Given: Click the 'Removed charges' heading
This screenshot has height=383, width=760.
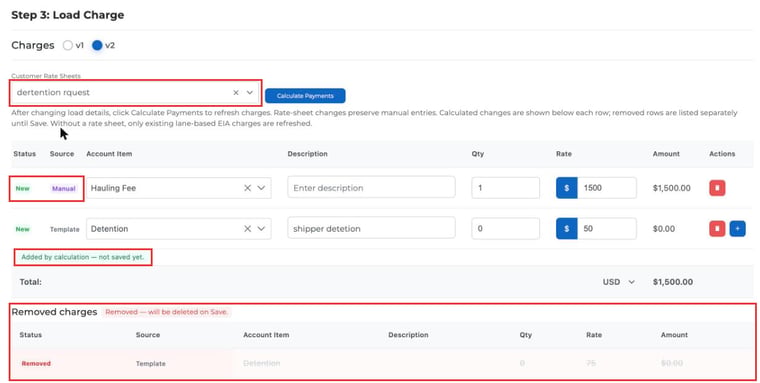Looking at the screenshot, I should [x=54, y=312].
